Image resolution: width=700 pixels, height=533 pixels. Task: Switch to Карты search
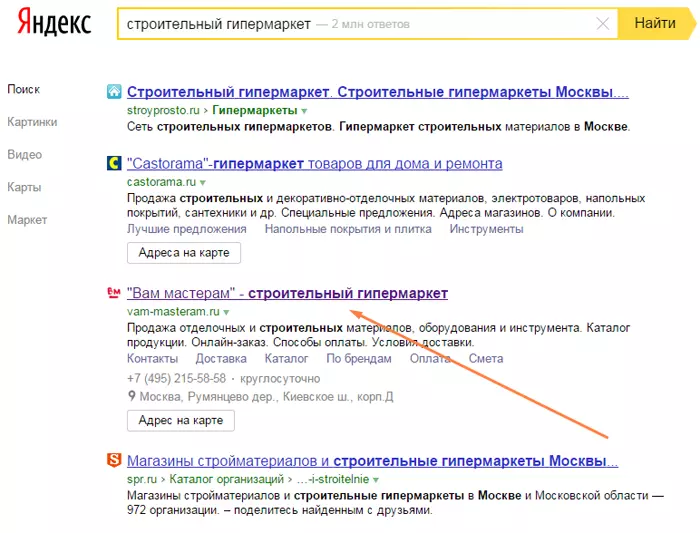[x=24, y=187]
